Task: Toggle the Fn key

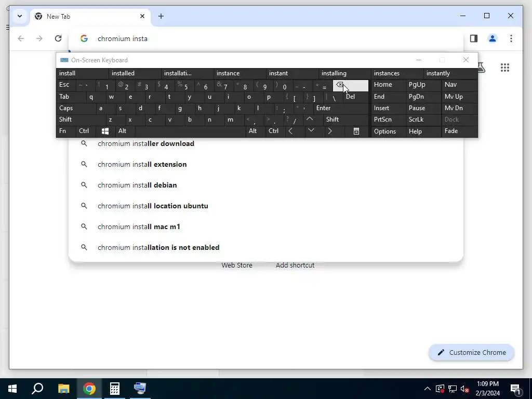Action: [66, 131]
